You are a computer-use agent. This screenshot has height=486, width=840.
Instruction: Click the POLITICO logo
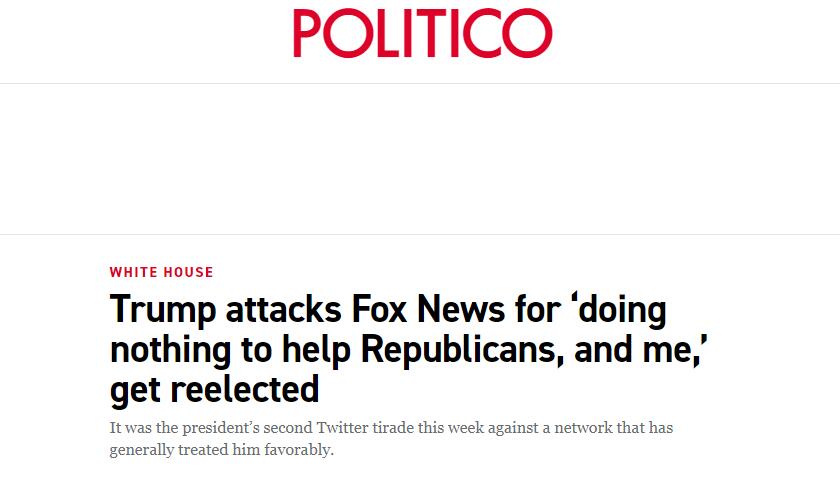pos(421,33)
